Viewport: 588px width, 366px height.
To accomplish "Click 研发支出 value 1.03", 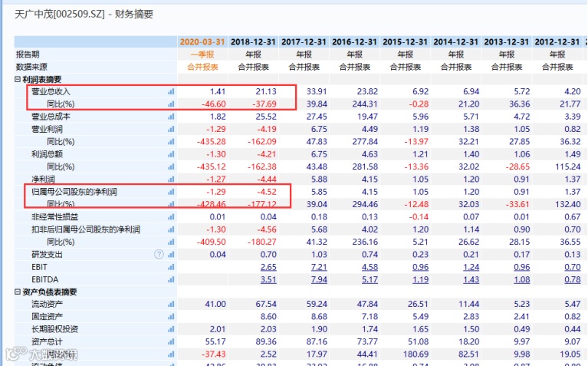I will pos(319,255).
